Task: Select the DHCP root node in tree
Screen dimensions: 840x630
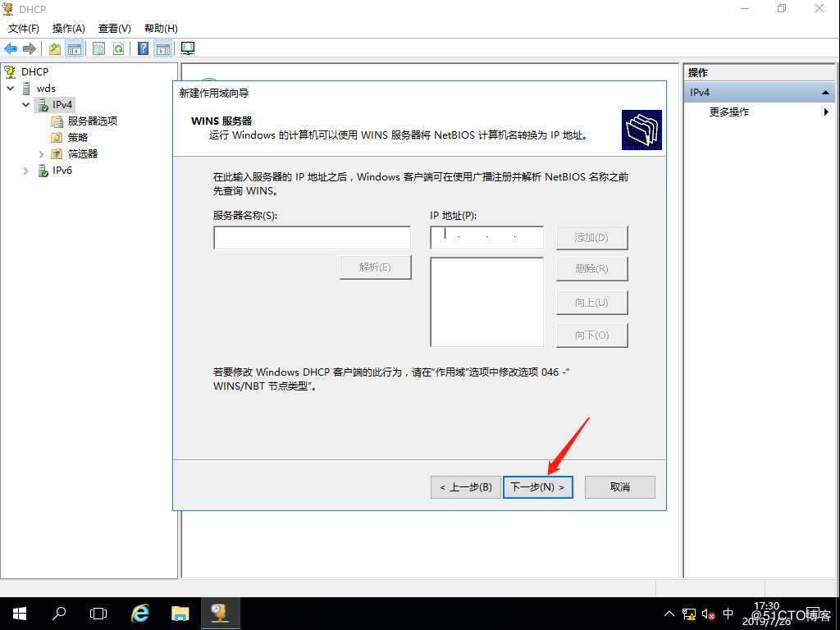Action: pos(34,72)
